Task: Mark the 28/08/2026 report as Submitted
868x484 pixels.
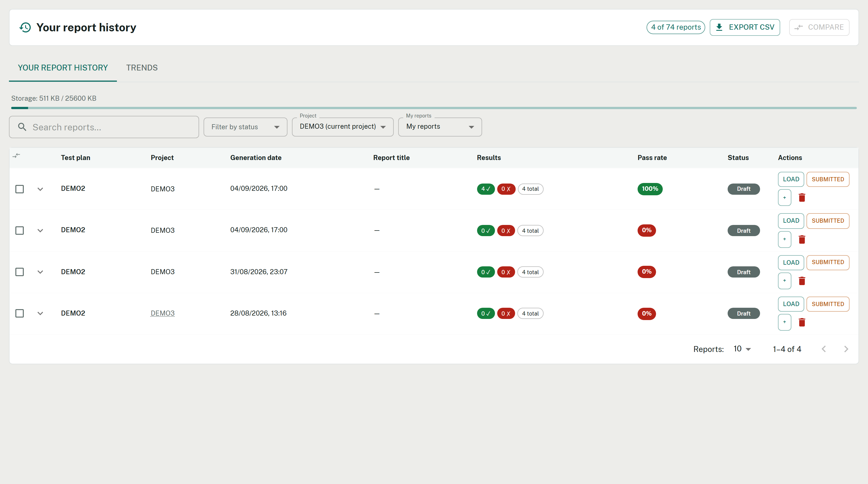Action: click(x=827, y=304)
